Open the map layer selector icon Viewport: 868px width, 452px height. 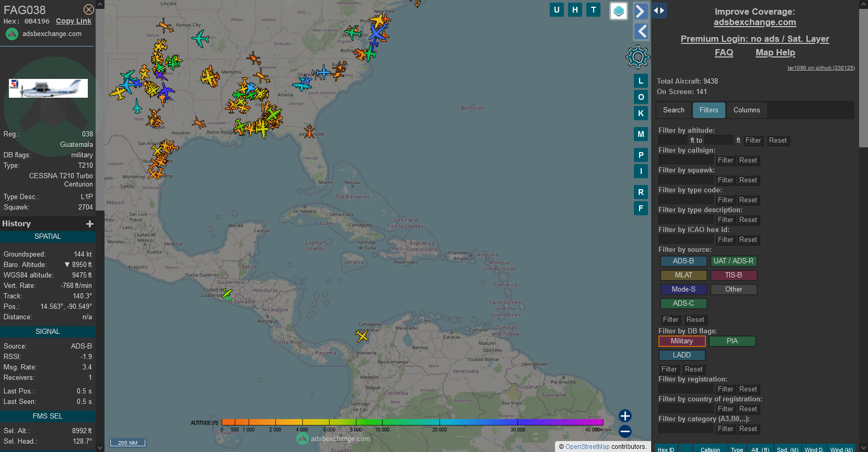619,11
